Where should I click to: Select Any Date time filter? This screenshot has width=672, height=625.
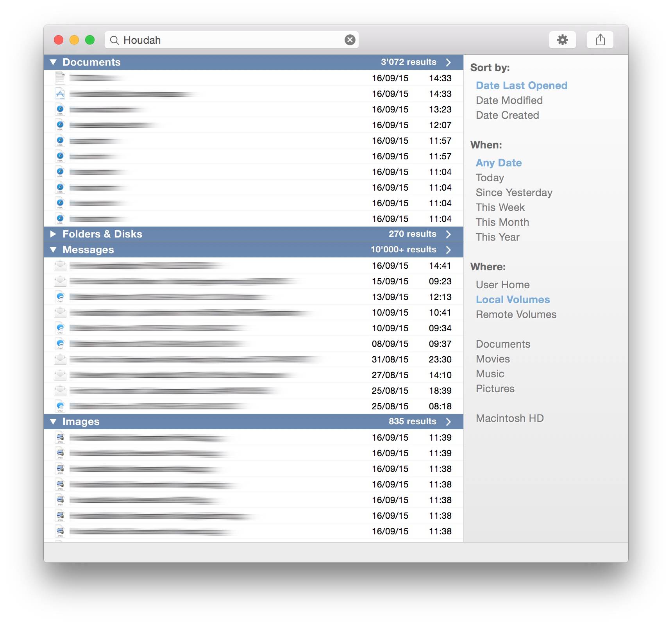499,163
